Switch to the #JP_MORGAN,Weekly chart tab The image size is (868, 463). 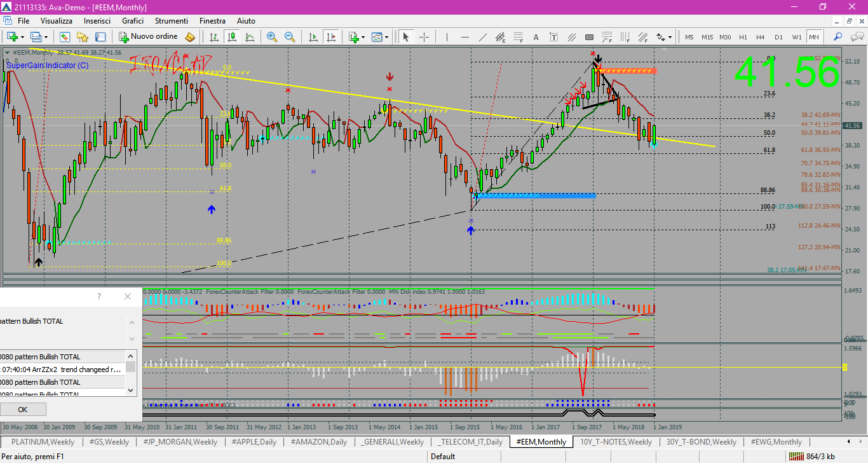click(180, 441)
